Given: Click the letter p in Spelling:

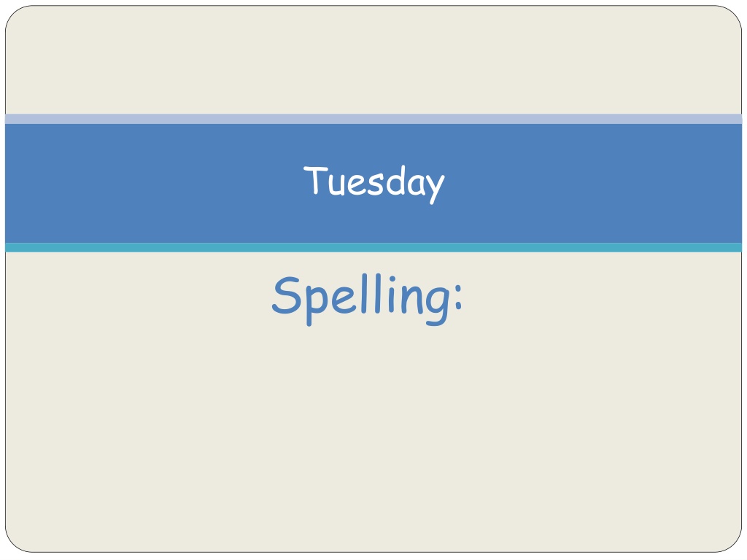Looking at the screenshot, I should click(x=316, y=305).
